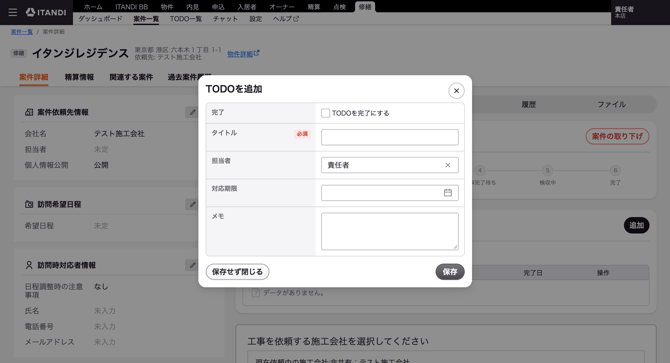This screenshot has height=363, width=670.
Task: Switch to 案件詳細 tab
Action: point(33,77)
